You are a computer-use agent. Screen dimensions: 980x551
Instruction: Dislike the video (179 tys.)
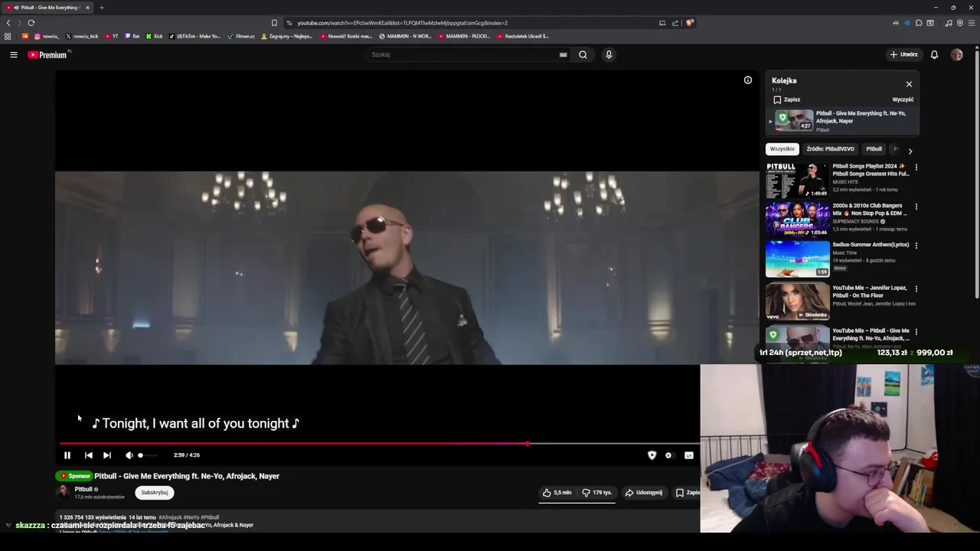point(597,493)
